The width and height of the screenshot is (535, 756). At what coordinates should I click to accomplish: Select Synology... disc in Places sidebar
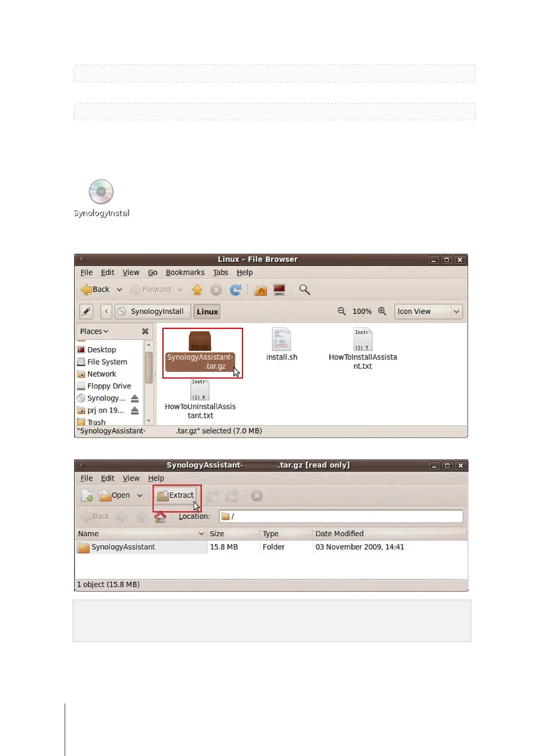102,398
